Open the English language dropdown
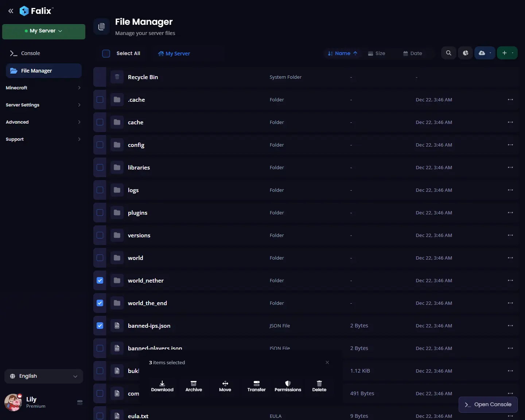This screenshot has width=525, height=420. point(43,376)
